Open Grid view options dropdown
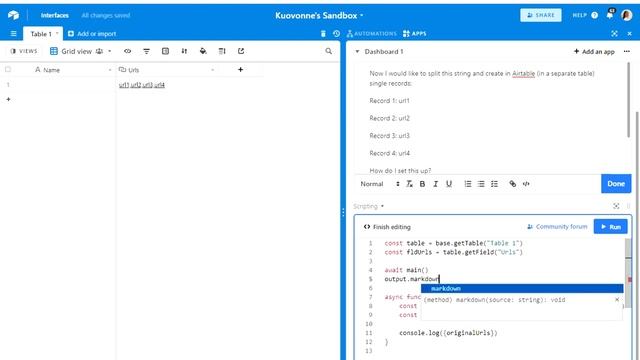640x360 pixels. (x=109, y=51)
